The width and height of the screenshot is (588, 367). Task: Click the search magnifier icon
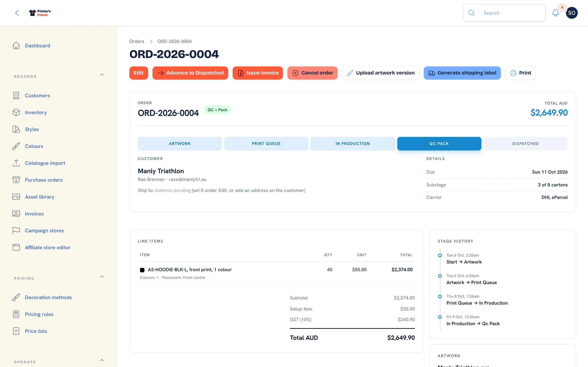471,13
